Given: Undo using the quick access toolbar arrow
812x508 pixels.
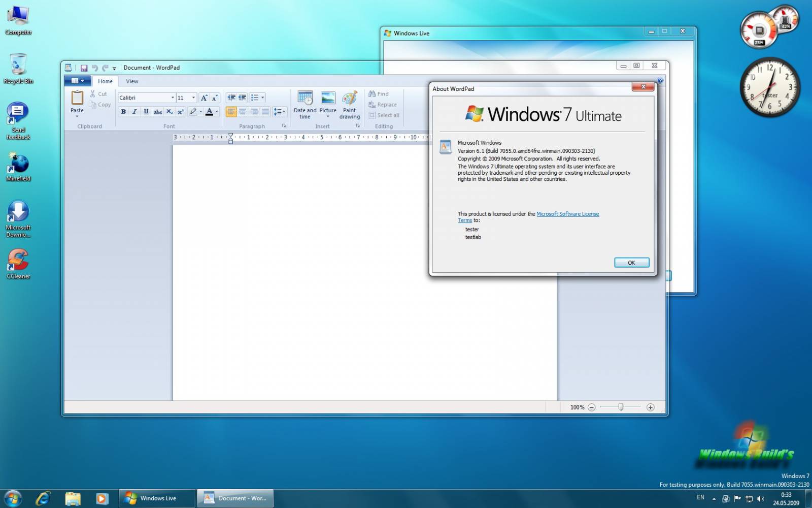Looking at the screenshot, I should [95, 68].
